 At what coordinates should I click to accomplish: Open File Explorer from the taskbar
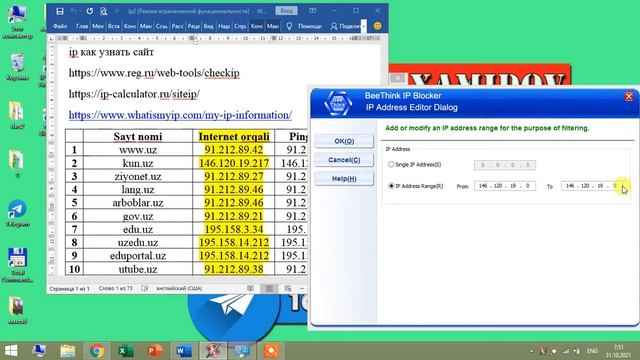pos(68,351)
